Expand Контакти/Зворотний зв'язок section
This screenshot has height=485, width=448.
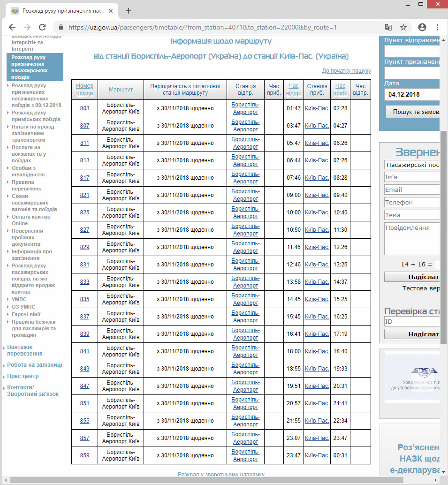(33, 391)
